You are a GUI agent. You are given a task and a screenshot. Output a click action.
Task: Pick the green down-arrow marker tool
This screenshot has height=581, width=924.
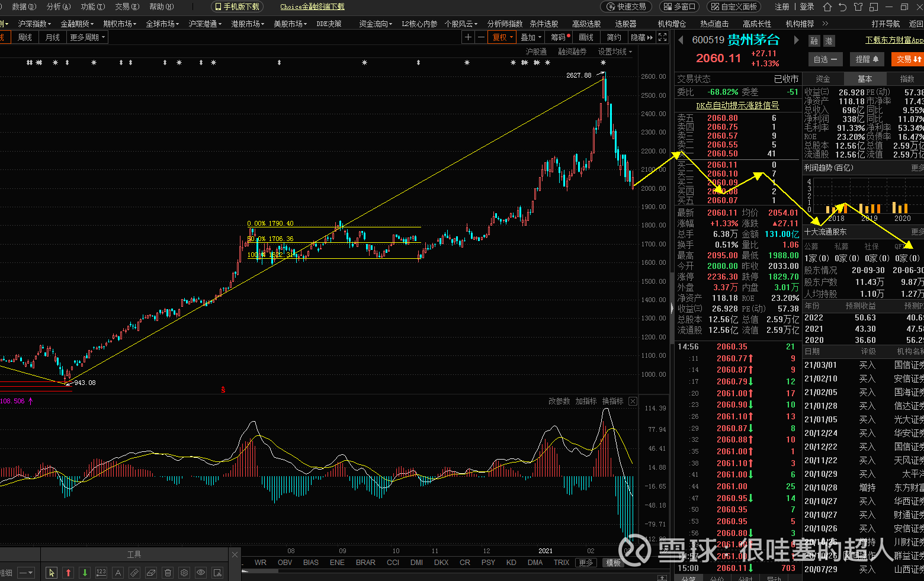[x=85, y=573]
